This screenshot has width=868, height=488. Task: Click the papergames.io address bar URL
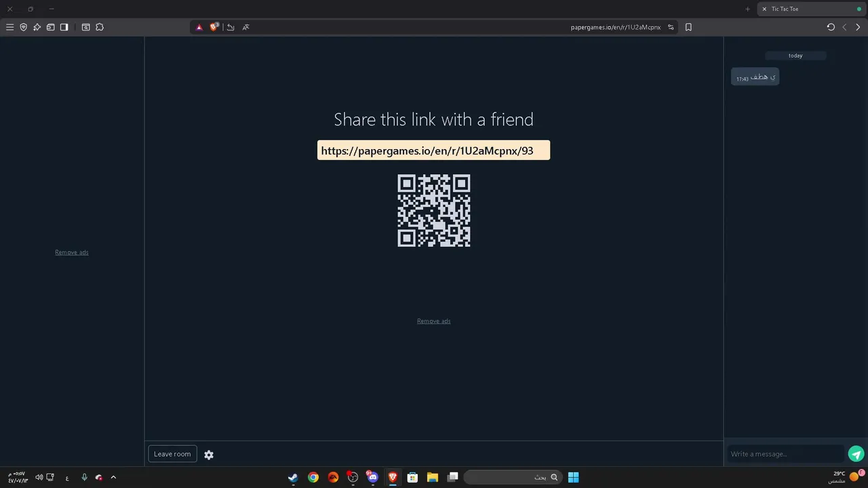pos(616,27)
